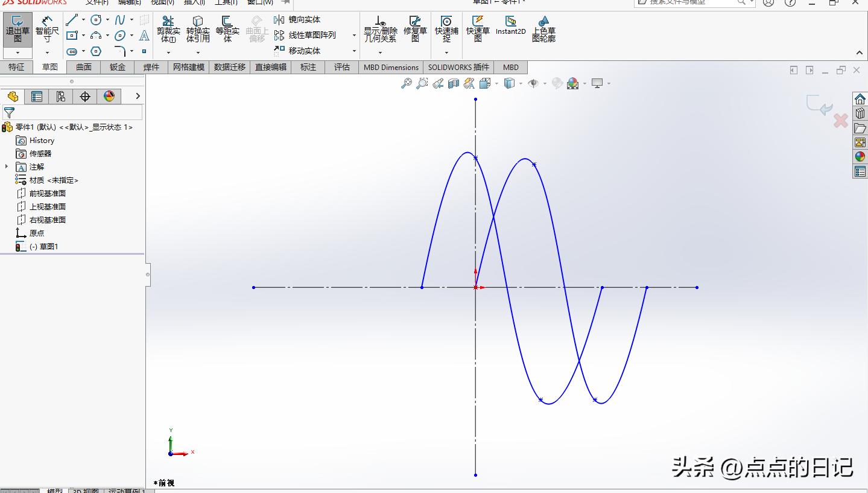Screen dimensions: 868x493
Task: Expand the 注解 (Annotations) folder
Action: (7, 167)
